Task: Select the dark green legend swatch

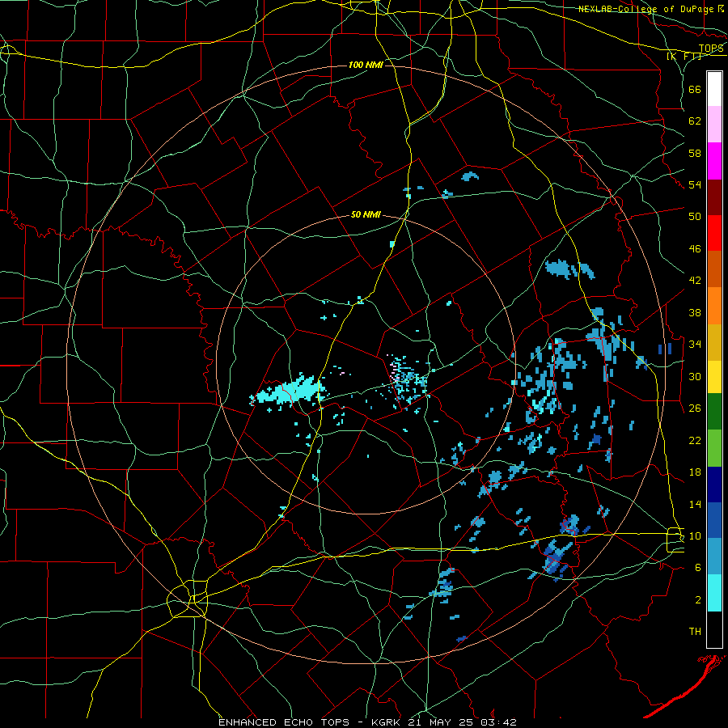Action: click(x=714, y=412)
